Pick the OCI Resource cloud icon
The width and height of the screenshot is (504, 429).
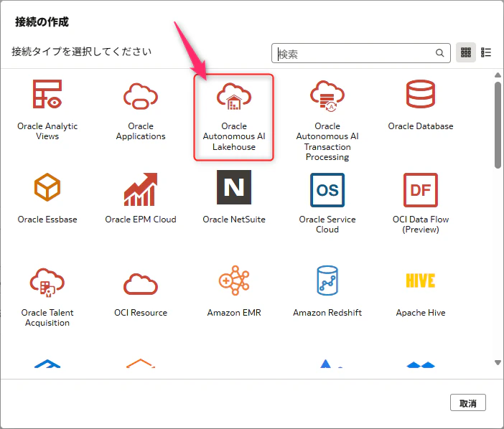141,284
